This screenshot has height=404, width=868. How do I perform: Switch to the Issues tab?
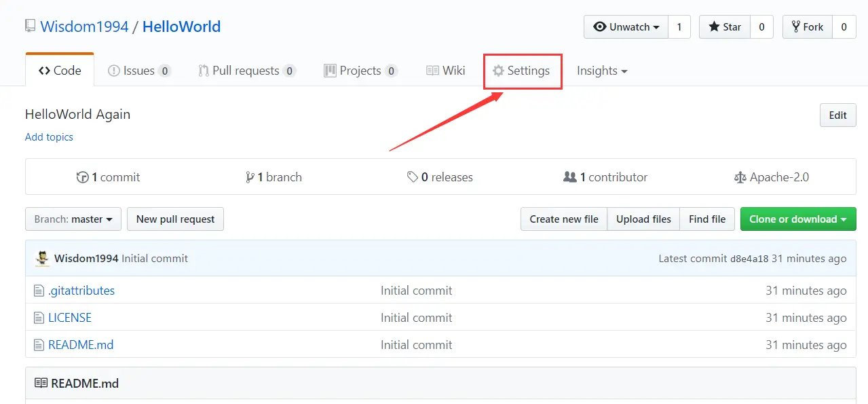(139, 71)
